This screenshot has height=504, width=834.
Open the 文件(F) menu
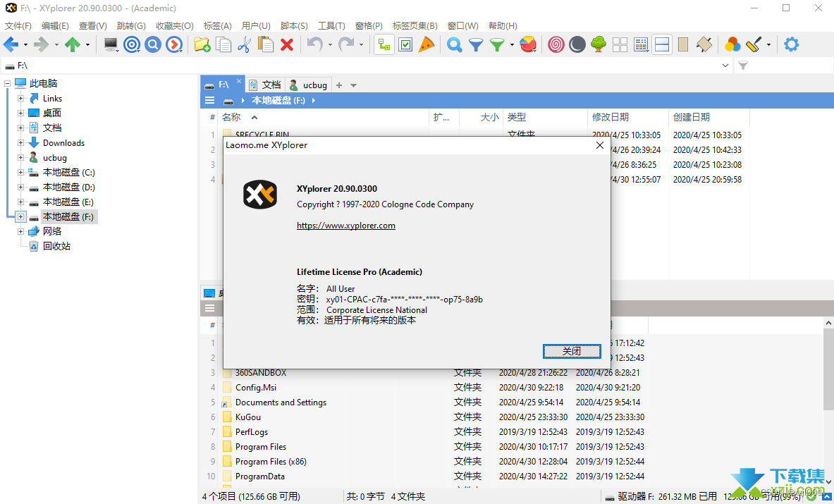point(18,25)
